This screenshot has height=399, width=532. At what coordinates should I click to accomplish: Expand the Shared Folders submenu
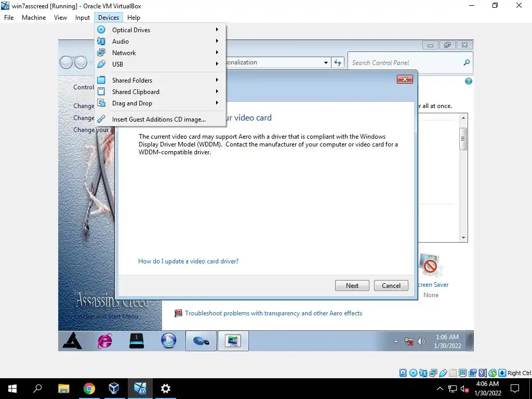[x=160, y=81]
